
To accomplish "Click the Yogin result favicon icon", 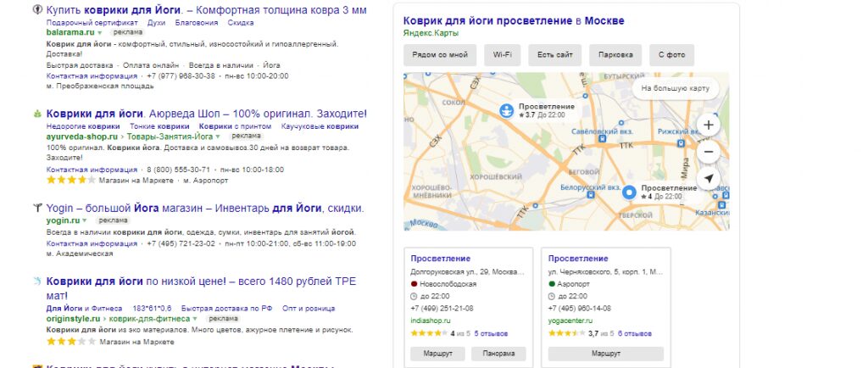I will tap(37, 208).
